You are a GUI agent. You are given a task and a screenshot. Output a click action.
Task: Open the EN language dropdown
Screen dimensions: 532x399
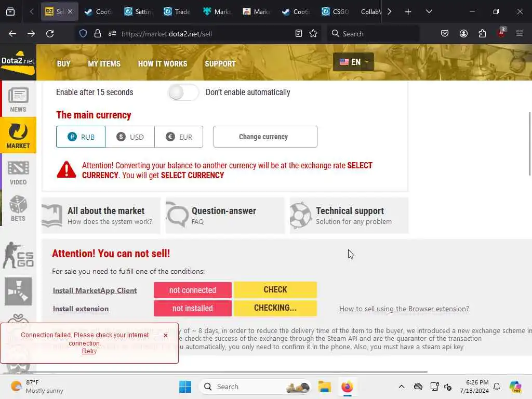[353, 62]
